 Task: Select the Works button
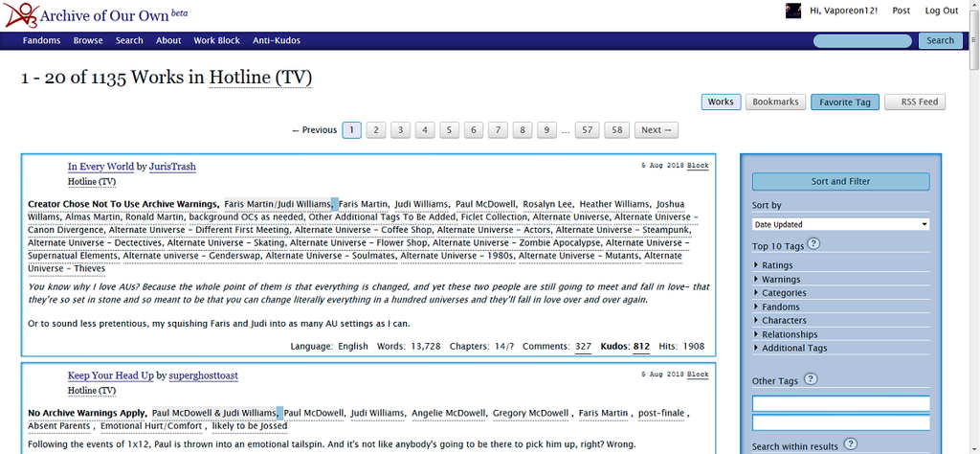point(721,102)
